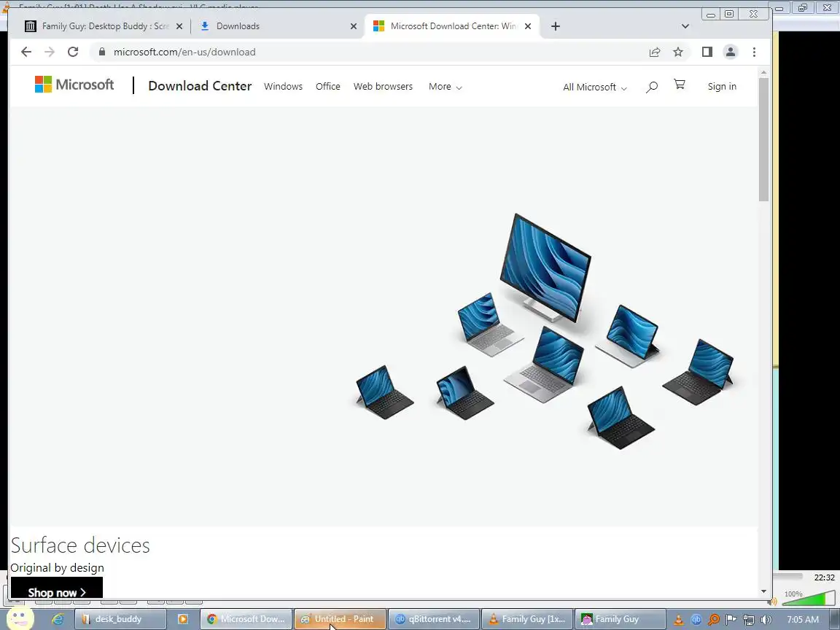Open the Chrome profile menu
This screenshot has width=840, height=630.
click(x=730, y=52)
